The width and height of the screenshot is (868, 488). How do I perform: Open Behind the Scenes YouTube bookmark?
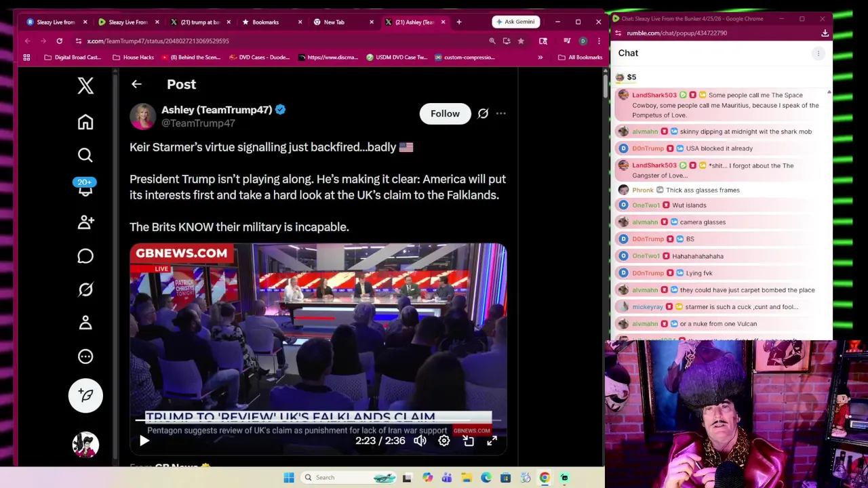click(191, 58)
